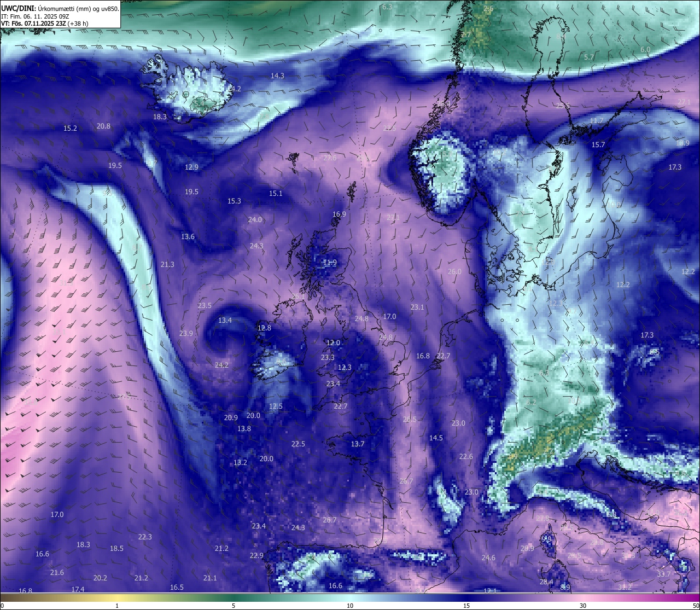
Task: Click the 23.5 value label
Action: [205, 305]
